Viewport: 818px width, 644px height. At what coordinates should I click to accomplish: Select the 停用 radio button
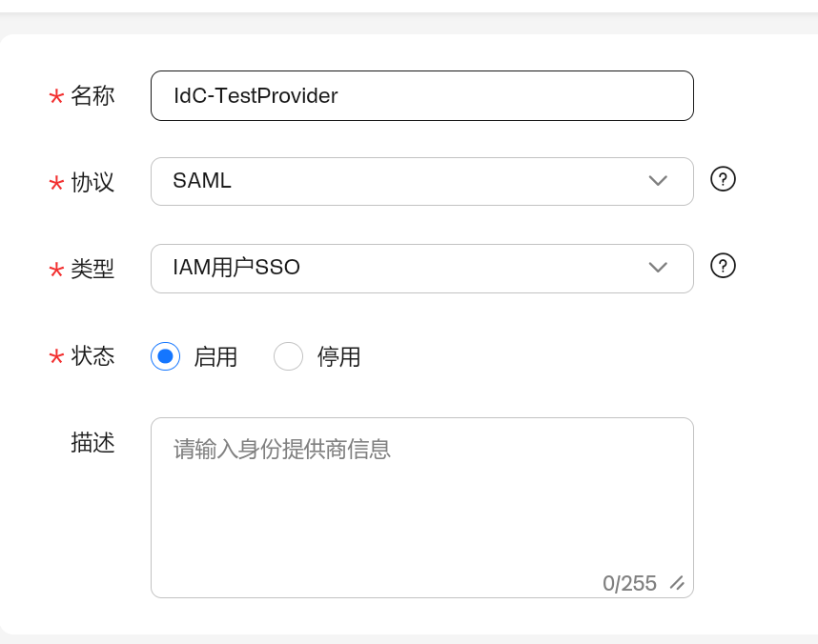pos(288,356)
